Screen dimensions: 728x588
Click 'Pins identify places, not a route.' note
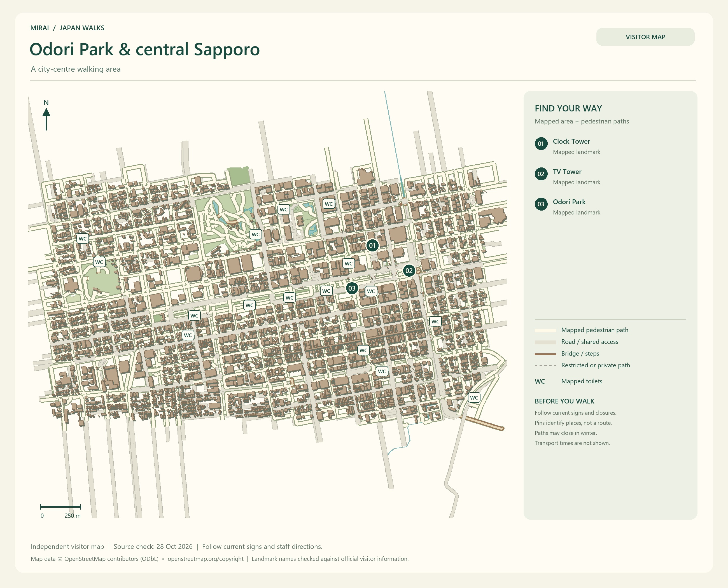573,423
